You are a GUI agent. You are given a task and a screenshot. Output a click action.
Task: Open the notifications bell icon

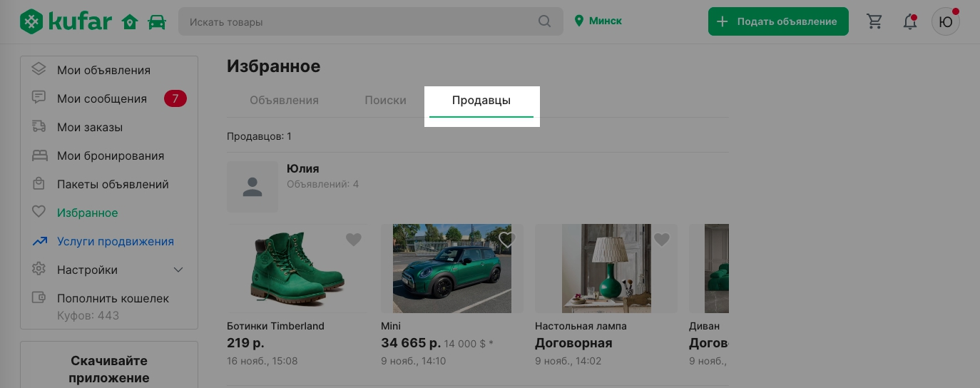pos(910,21)
